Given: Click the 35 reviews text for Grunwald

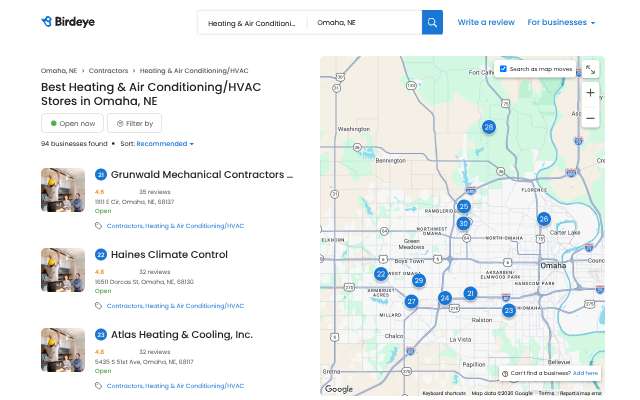Looking at the screenshot, I should [x=155, y=192].
